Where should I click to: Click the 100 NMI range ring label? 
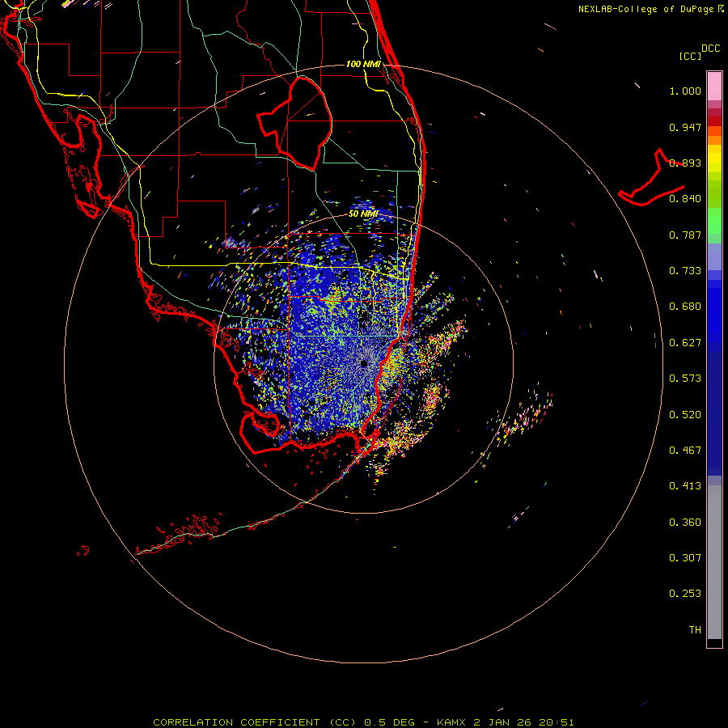pyautogui.click(x=363, y=64)
